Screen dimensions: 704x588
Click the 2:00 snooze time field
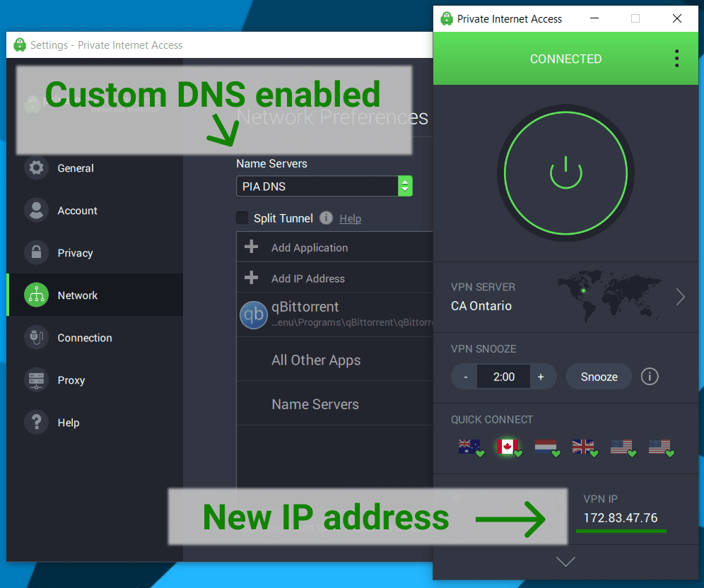click(x=504, y=377)
